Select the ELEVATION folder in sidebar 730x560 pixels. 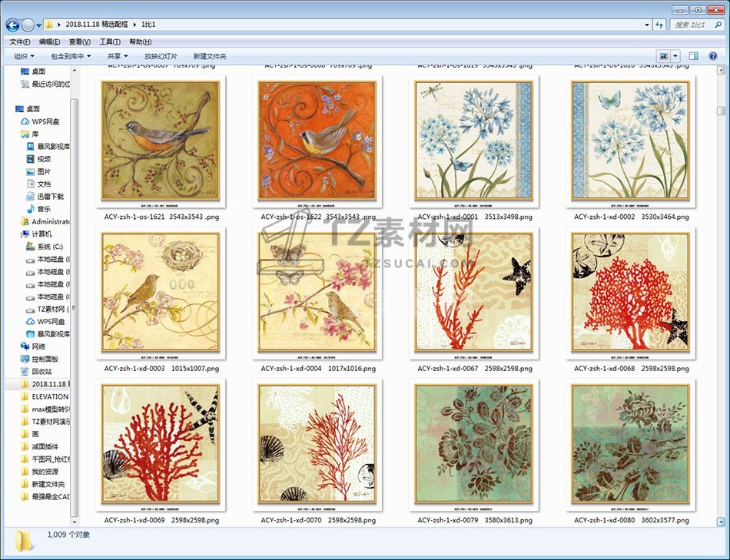[x=49, y=396]
